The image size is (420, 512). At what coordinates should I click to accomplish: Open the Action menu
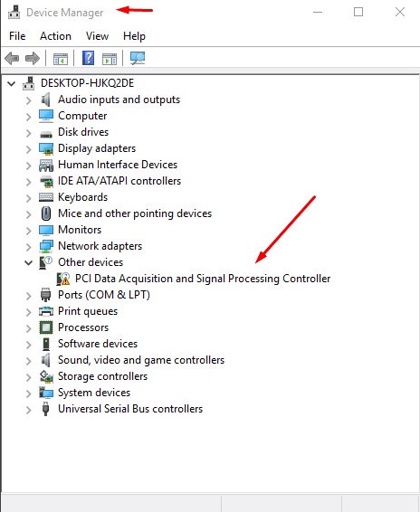[55, 36]
